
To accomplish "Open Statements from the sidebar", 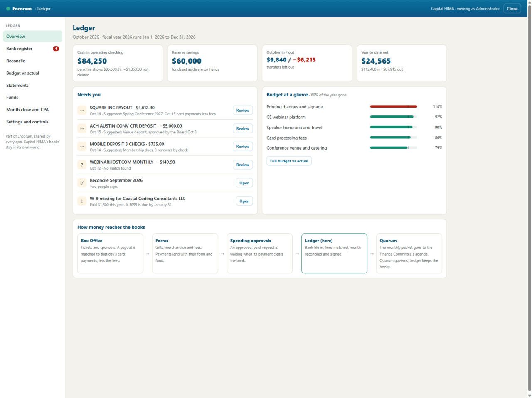I will click(33, 85).
